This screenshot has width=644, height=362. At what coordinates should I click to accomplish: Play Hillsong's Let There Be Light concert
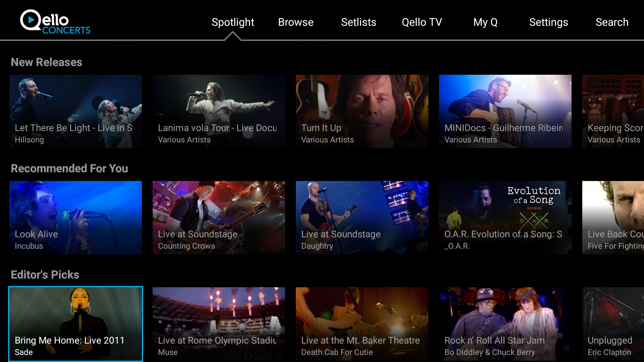click(75, 111)
